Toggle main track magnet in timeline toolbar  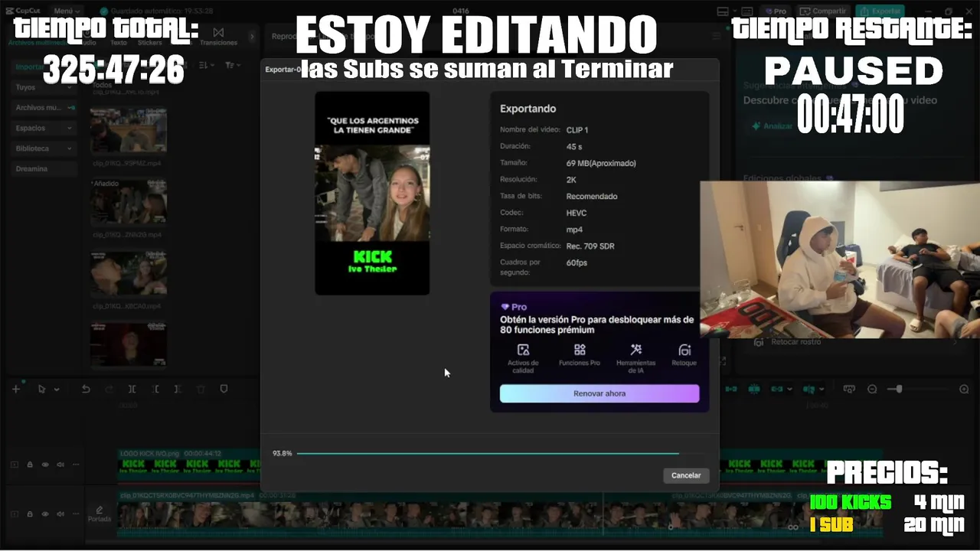pyautogui.click(x=731, y=389)
